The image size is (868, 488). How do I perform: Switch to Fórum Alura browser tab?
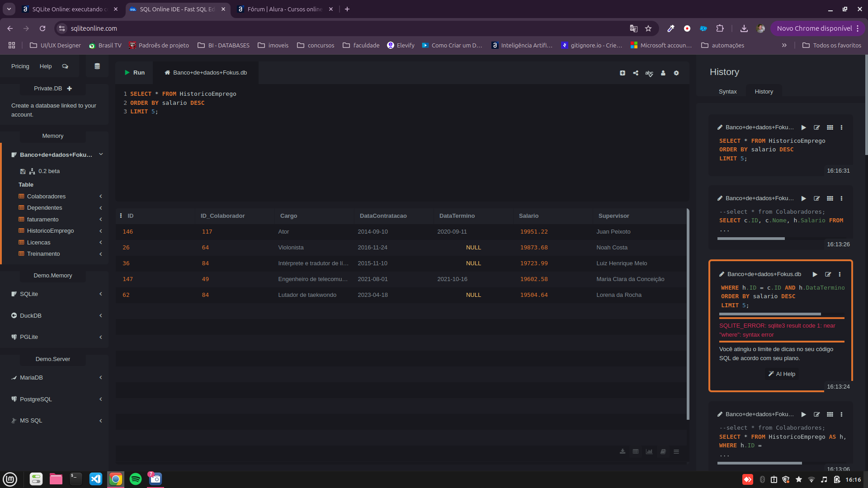285,9
